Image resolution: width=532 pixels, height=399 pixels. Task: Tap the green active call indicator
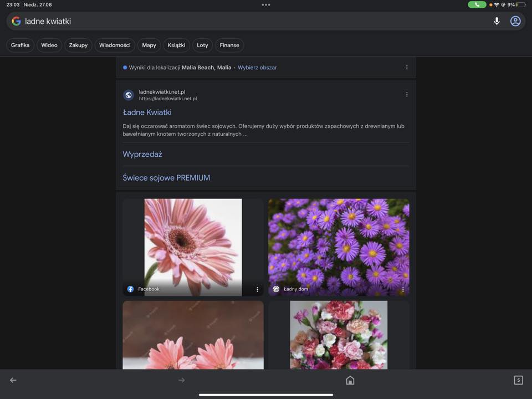coord(477,5)
